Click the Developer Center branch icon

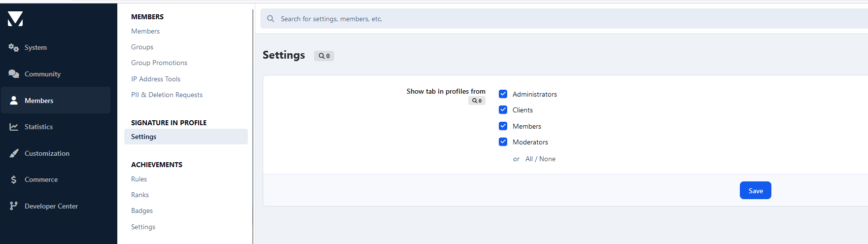14,206
